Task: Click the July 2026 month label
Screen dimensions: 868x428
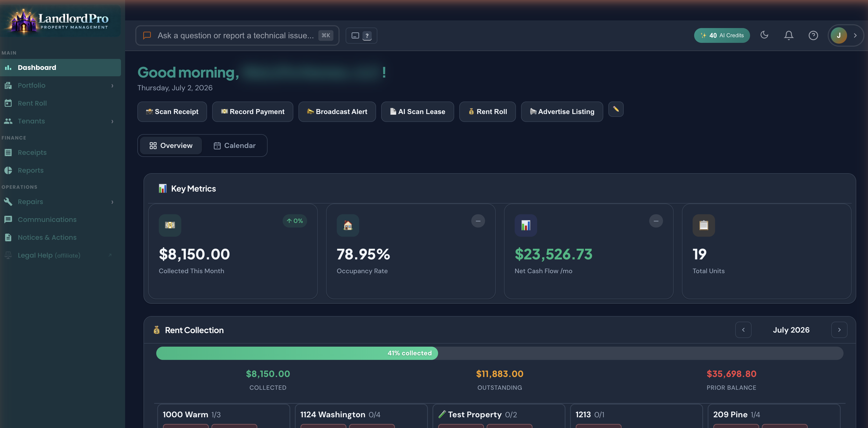Action: click(x=791, y=330)
